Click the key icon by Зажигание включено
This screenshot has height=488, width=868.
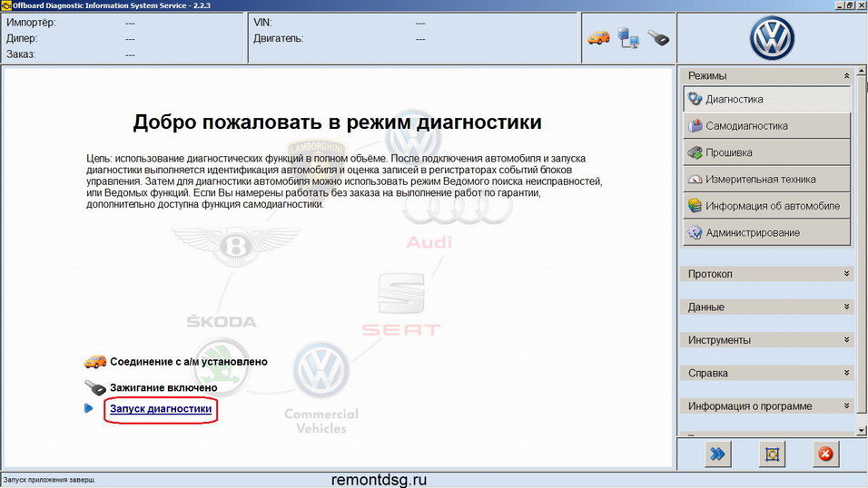click(95, 387)
